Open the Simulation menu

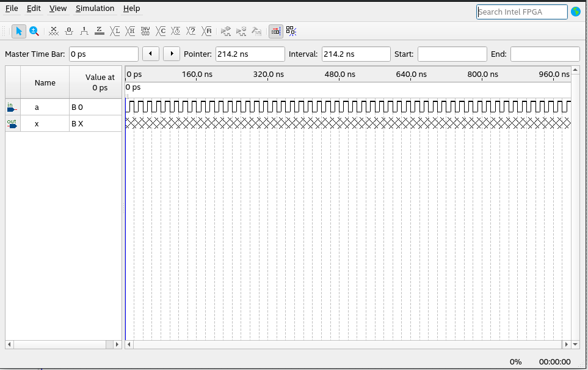point(95,9)
